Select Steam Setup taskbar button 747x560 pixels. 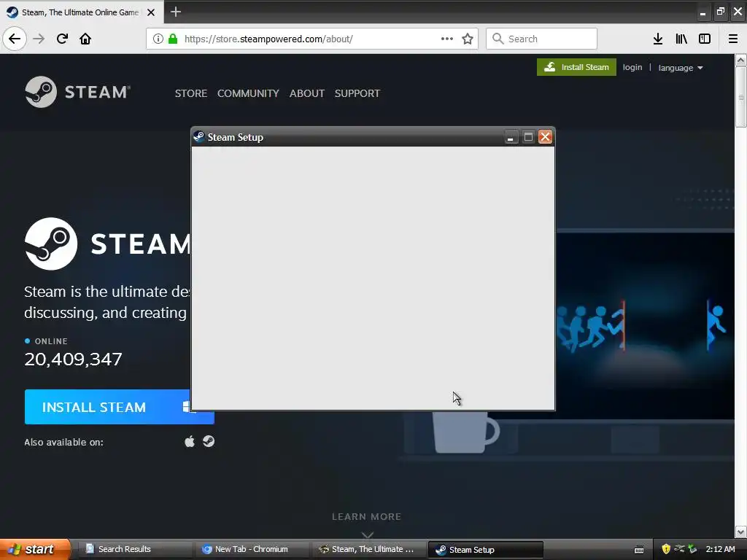[485, 549]
